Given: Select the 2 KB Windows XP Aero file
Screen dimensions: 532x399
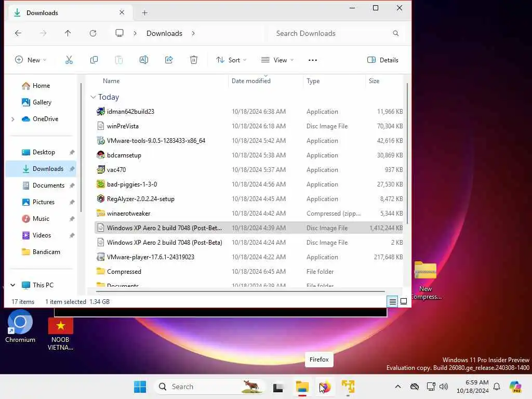Looking at the screenshot, I should [248, 243].
